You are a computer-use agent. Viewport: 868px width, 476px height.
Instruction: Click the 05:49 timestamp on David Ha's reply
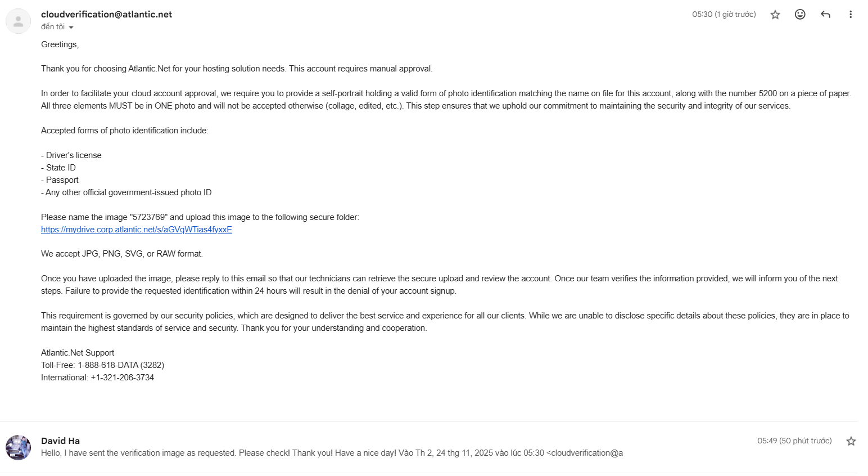tap(794, 441)
